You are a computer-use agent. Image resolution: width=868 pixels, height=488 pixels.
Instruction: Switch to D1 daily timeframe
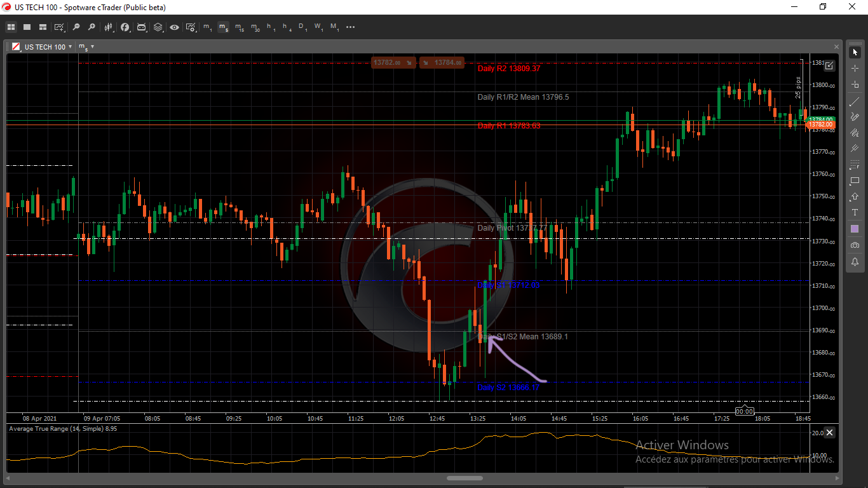(302, 27)
